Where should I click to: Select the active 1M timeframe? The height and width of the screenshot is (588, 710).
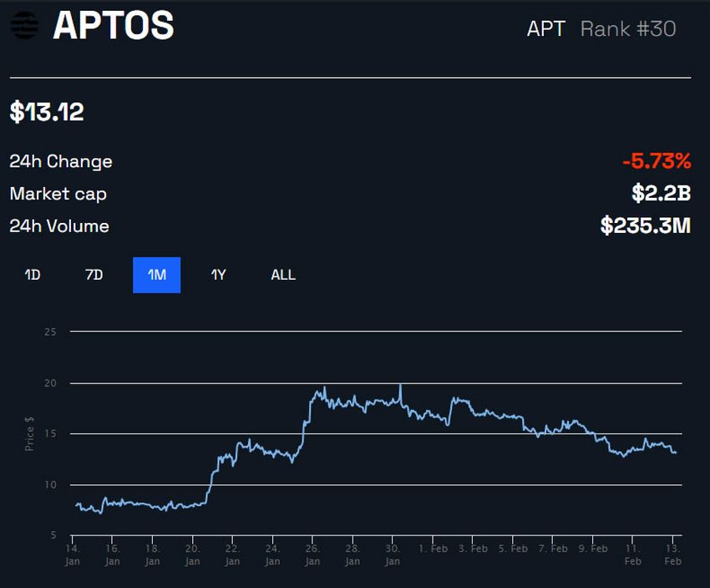point(157,275)
